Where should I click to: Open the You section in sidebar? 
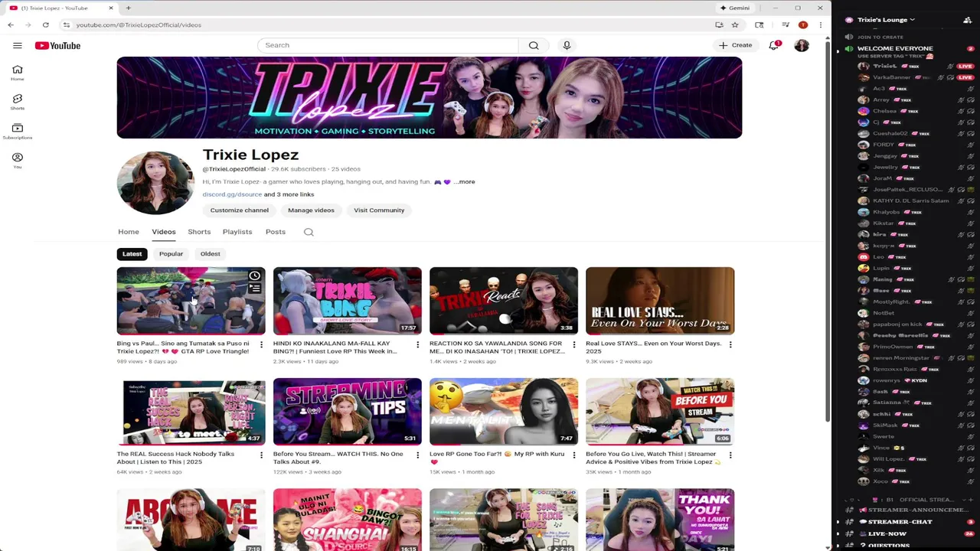17,161
